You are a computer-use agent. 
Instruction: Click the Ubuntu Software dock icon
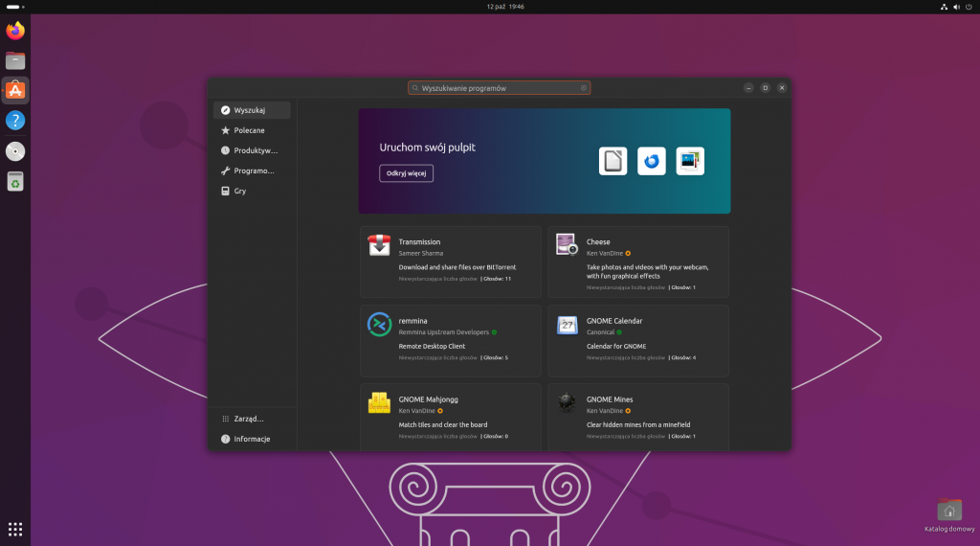point(15,91)
